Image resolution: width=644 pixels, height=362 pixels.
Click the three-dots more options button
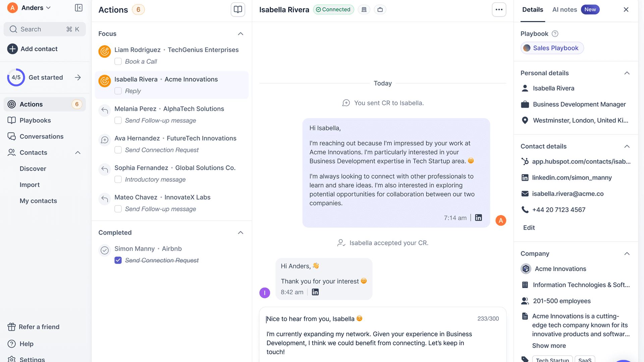(x=499, y=9)
